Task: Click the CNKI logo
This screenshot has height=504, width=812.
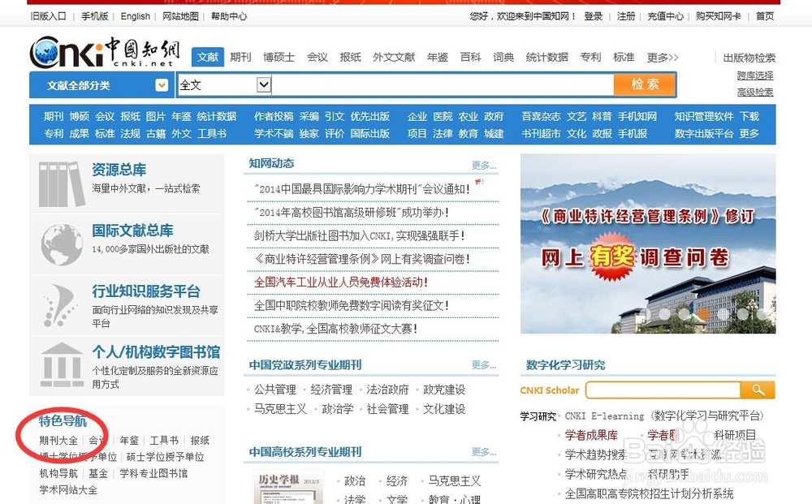Action: click(105, 52)
